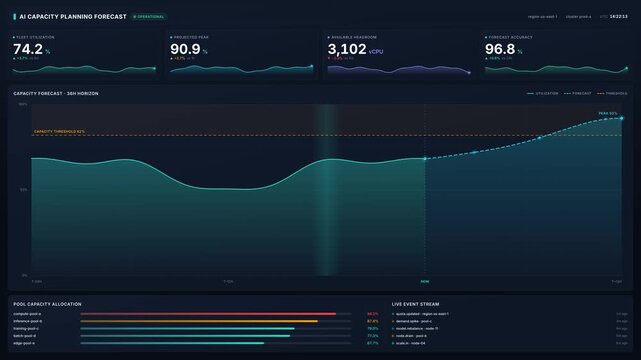Select the Fleet Utilization 74.2% value

(31, 49)
